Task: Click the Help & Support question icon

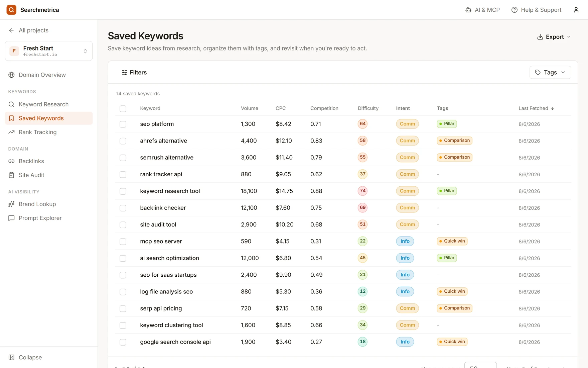Action: (514, 10)
